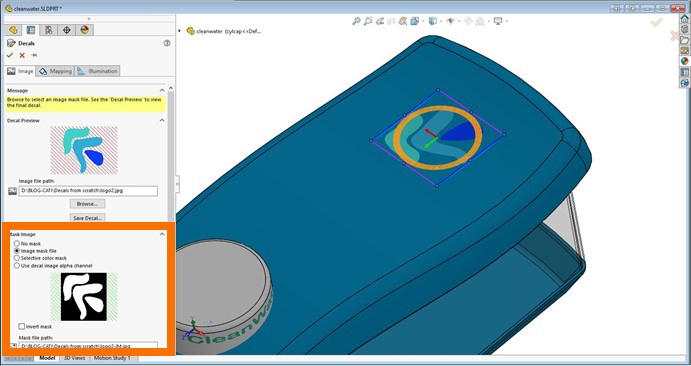Accept the decal with green checkmark
The height and width of the screenshot is (366, 691).
[x=10, y=55]
